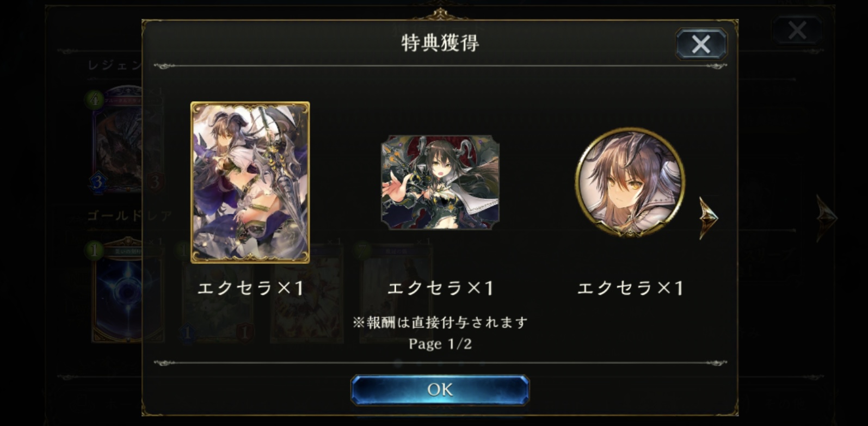
Task: Close the 特典獲得 dialog with the X
Action: coord(701,44)
